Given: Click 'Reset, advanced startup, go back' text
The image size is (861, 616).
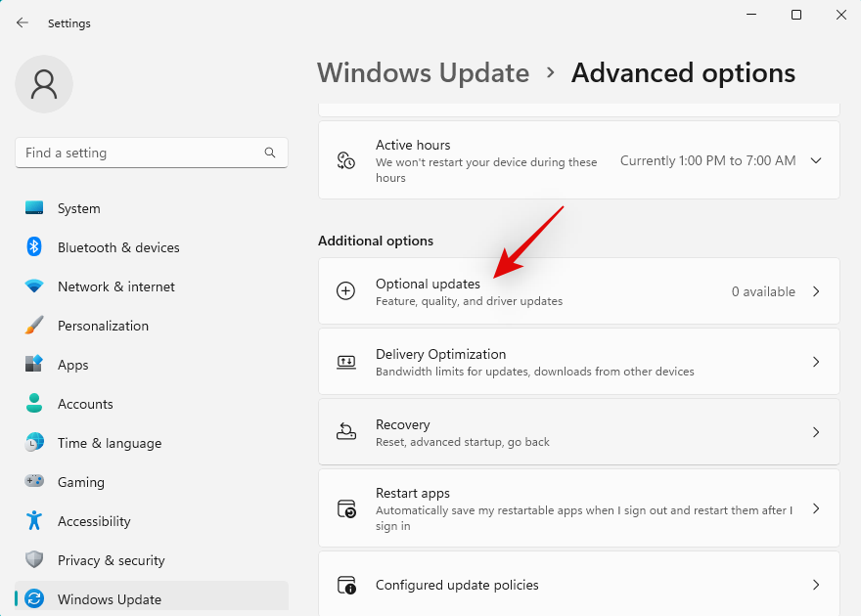Looking at the screenshot, I should (x=463, y=442).
